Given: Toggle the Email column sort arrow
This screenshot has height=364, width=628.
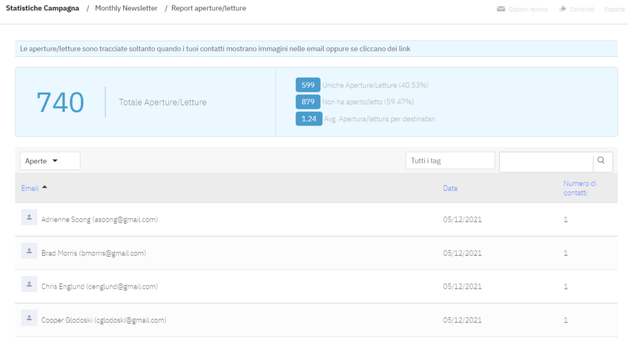Looking at the screenshot, I should tap(44, 188).
